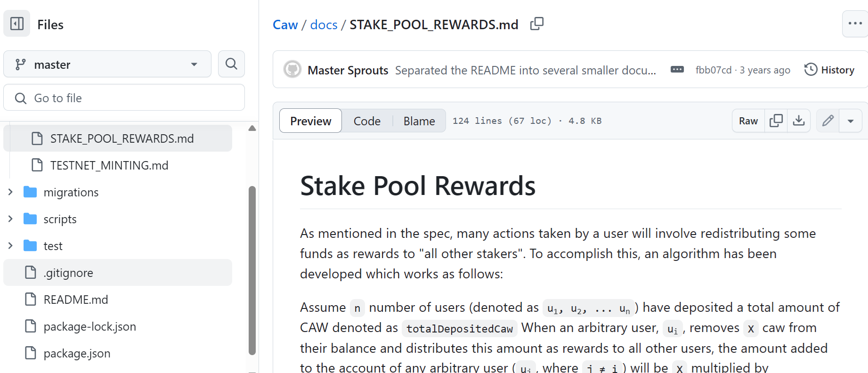Copy file path next to STAKE_POOL_REWARDS.md
868x373 pixels.
pos(536,24)
